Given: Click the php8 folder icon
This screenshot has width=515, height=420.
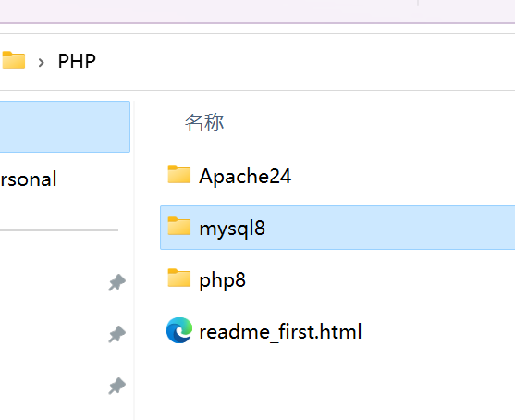Looking at the screenshot, I should click(x=179, y=278).
